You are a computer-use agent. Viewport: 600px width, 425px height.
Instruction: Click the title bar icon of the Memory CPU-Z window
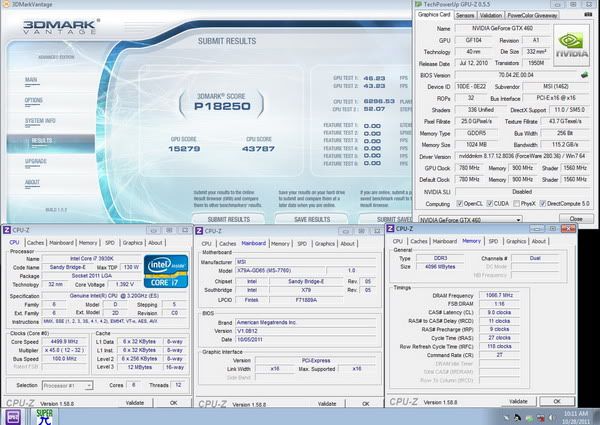click(x=390, y=229)
